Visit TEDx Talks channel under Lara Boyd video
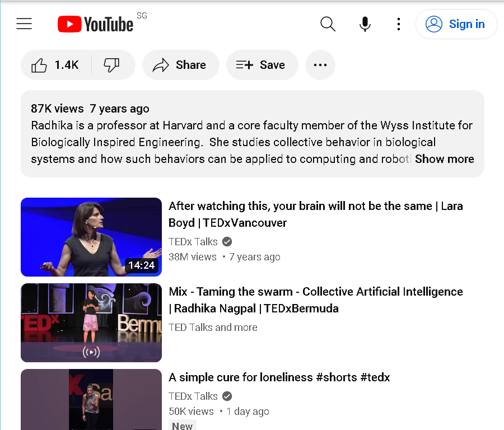The image size is (504, 430). (193, 242)
